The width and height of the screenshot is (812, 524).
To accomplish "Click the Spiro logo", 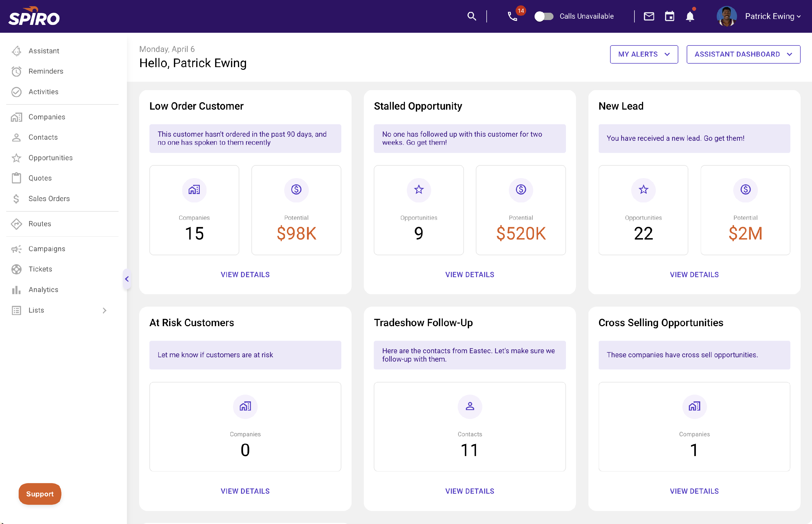I will pos(34,16).
